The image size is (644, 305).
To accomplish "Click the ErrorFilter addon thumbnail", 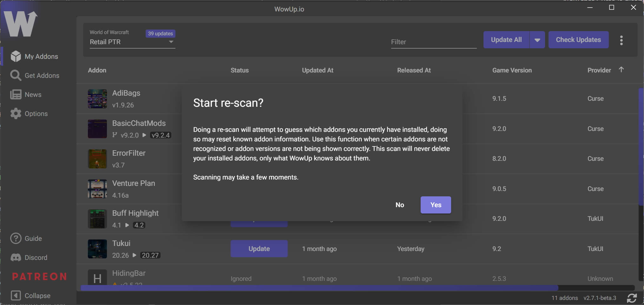I will click(97, 159).
